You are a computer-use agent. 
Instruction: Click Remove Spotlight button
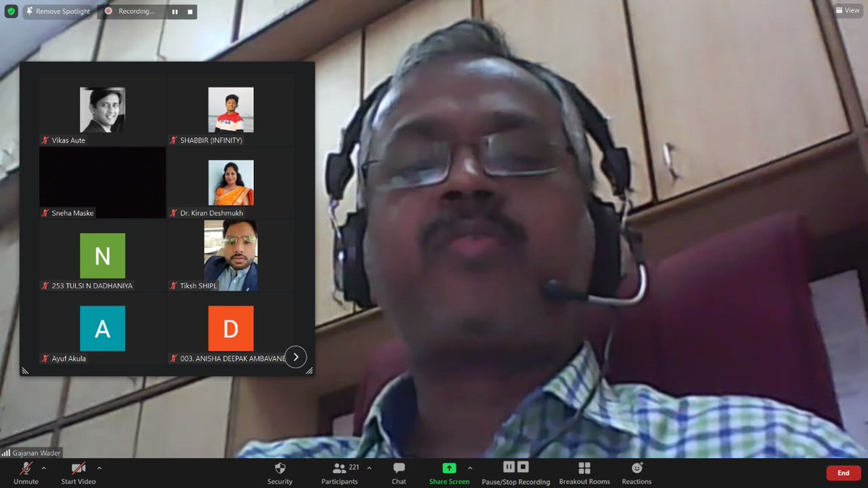(x=59, y=12)
